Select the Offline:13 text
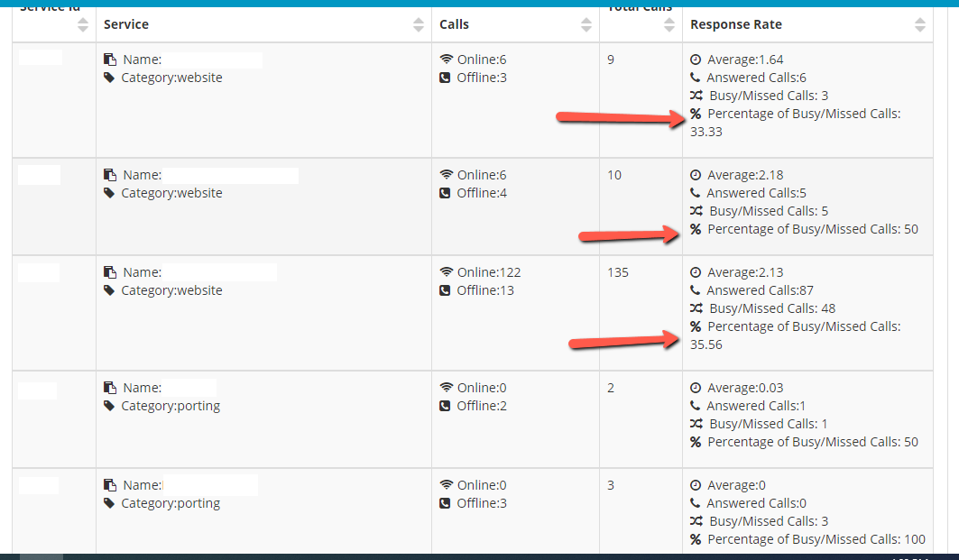 coord(485,290)
